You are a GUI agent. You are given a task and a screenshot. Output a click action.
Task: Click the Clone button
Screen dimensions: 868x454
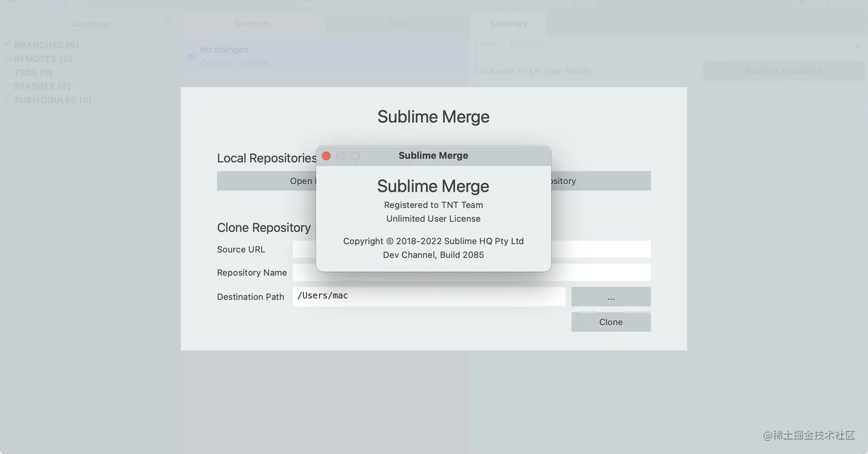click(611, 322)
